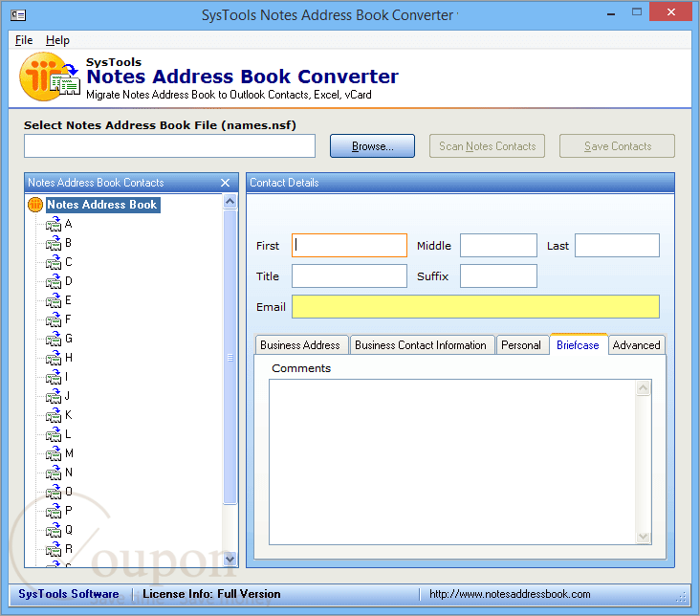Click the contact icon beside letter P
700x616 pixels.
[x=54, y=511]
